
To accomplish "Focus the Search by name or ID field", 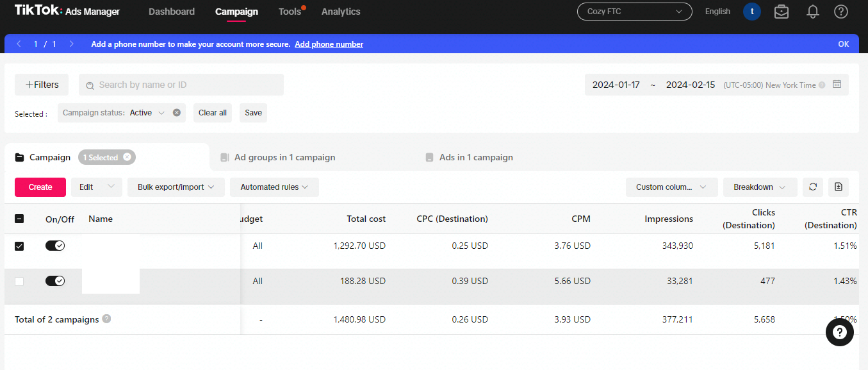I will [181, 85].
